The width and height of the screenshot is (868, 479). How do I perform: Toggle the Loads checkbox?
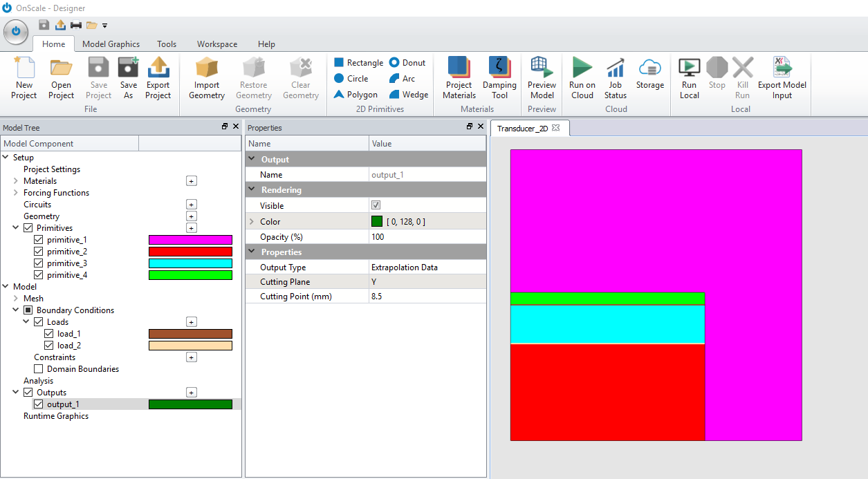39,322
